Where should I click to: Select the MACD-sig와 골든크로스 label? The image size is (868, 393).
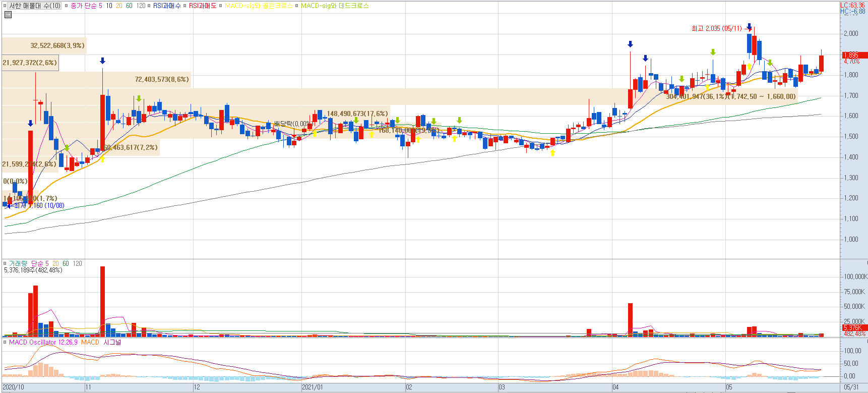pyautogui.click(x=258, y=6)
